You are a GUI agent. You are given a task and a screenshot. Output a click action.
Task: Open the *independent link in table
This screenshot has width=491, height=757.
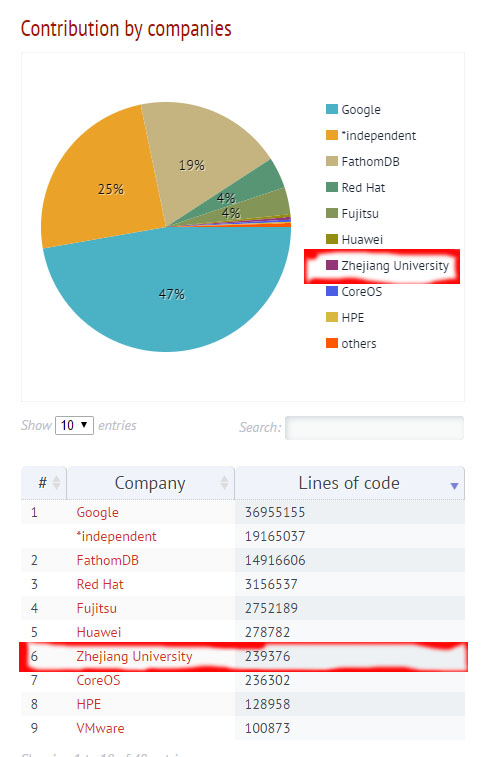click(x=116, y=536)
